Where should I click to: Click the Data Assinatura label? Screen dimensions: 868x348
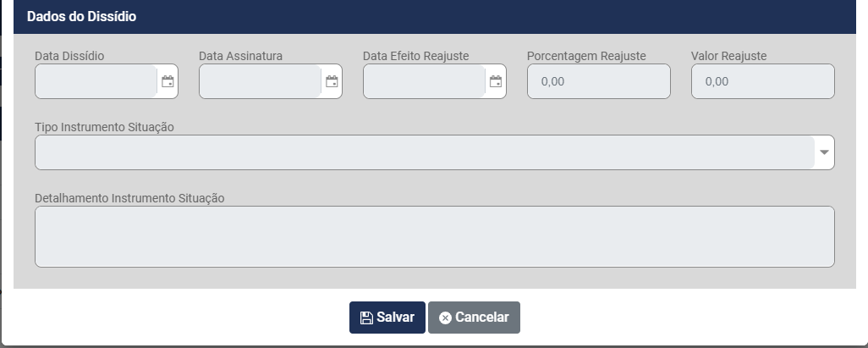tap(240, 56)
